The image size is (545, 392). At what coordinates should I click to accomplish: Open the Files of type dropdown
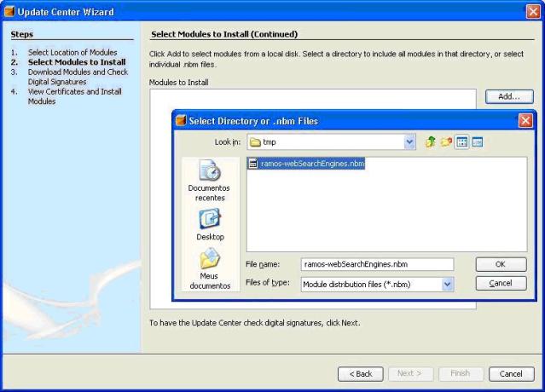pyautogui.click(x=448, y=284)
